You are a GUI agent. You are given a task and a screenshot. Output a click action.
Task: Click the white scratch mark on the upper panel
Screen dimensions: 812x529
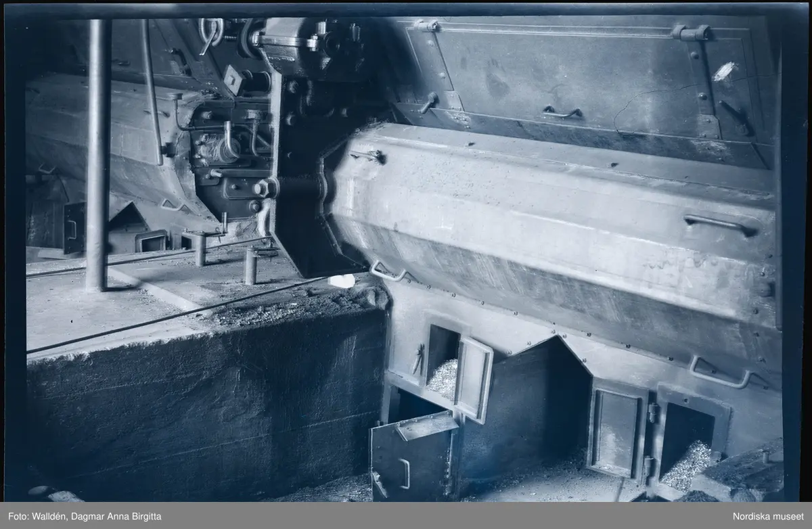pos(725,72)
